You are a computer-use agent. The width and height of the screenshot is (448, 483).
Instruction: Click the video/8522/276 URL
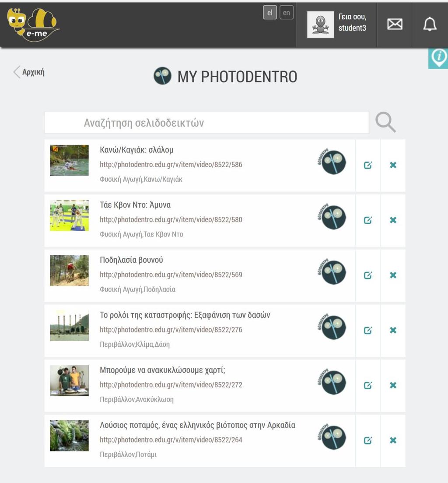(x=171, y=330)
